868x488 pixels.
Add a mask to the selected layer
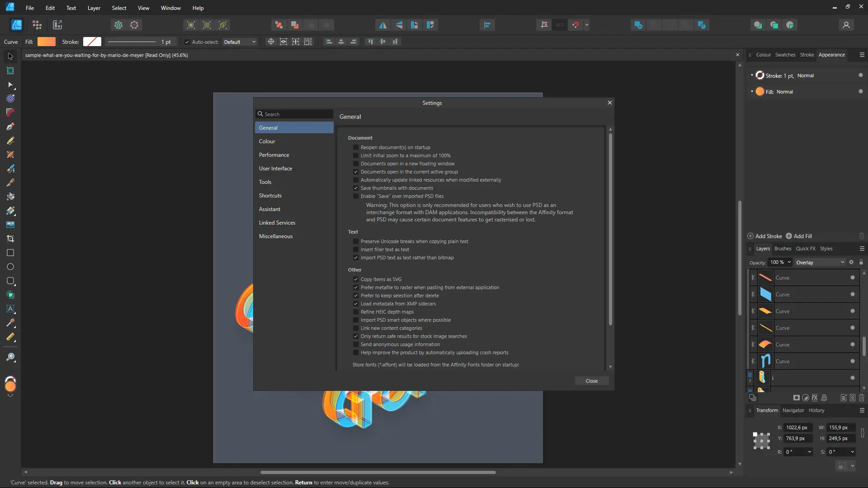pos(797,398)
